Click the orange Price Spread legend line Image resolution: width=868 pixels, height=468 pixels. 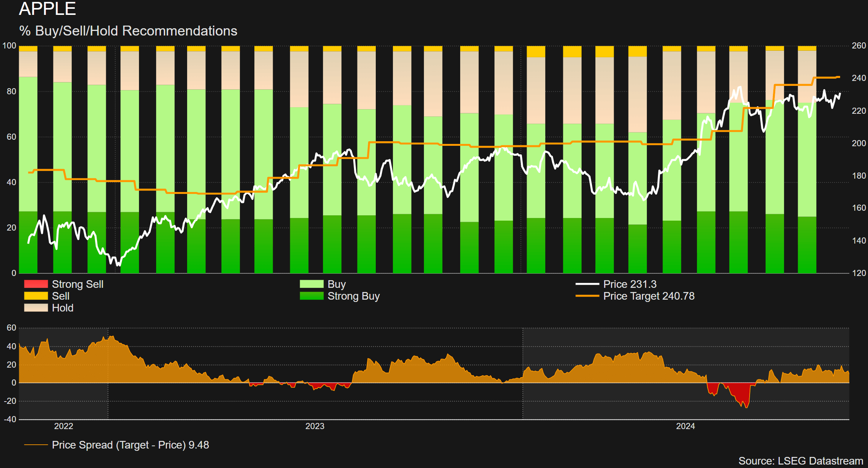(36, 445)
